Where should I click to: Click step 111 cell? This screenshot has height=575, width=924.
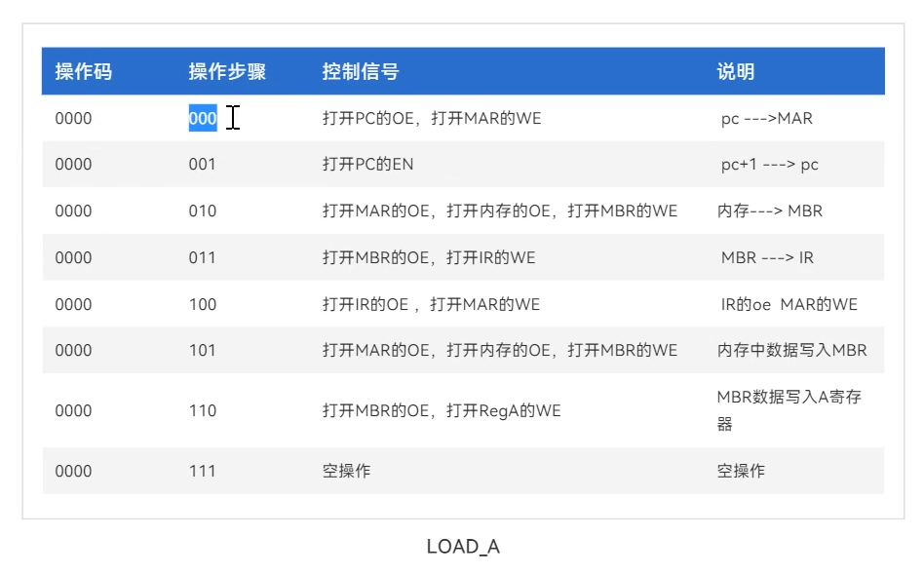203,472
